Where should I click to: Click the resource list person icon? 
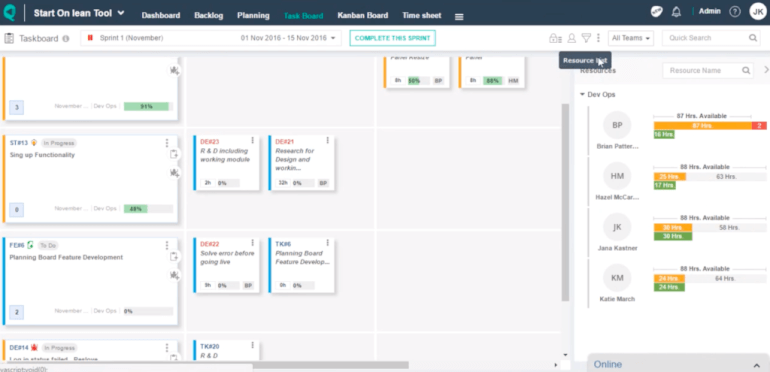tap(572, 38)
